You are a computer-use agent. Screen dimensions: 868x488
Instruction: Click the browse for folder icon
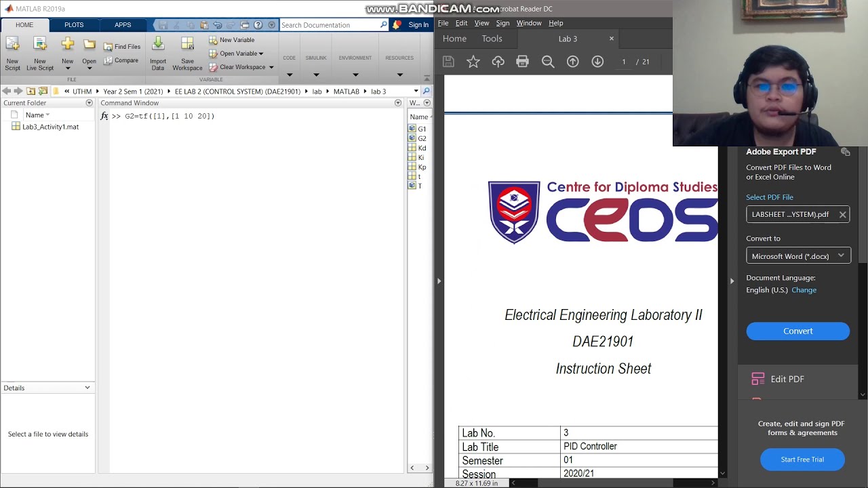(43, 91)
